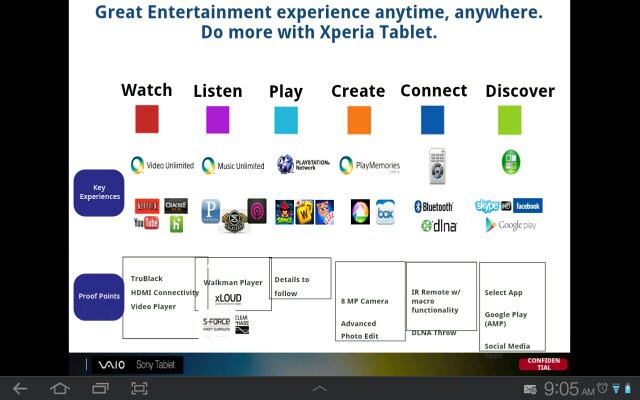Screen dimensions: 640x400
Task: Tap the mail notification icon
Action: pos(530,389)
